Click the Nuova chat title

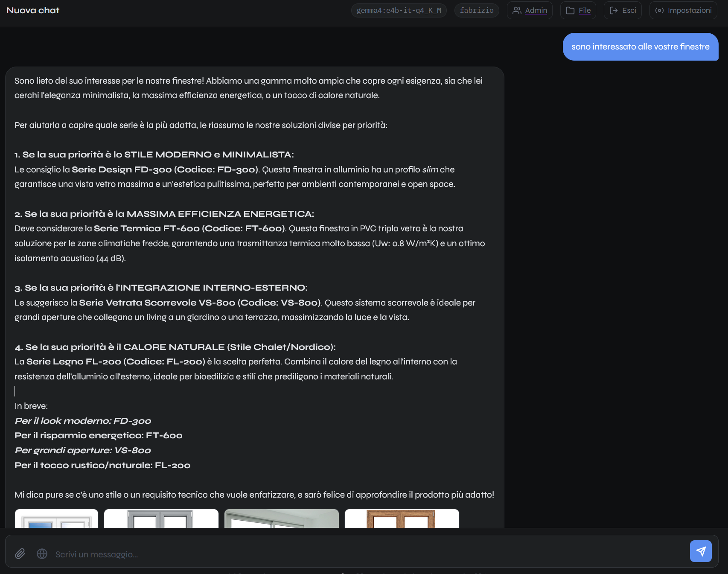coord(33,10)
